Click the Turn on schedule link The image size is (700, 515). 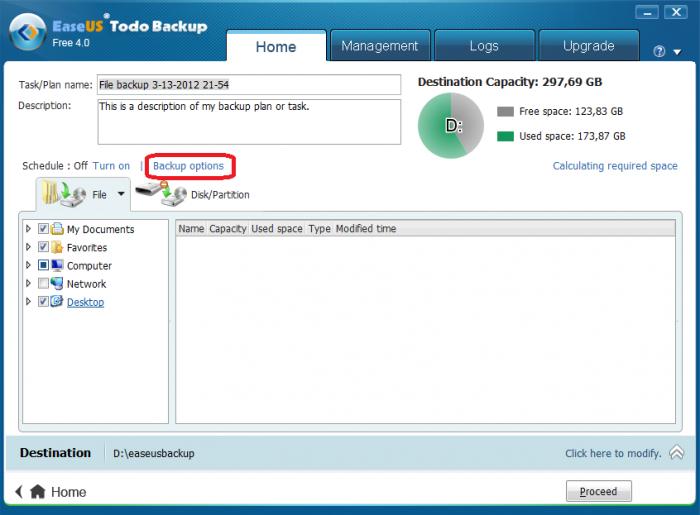pos(111,166)
